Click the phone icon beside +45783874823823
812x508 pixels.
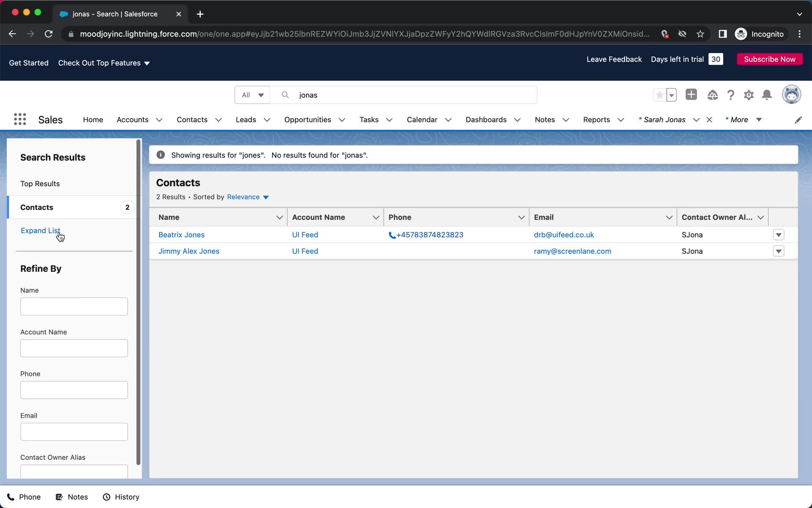(x=392, y=235)
